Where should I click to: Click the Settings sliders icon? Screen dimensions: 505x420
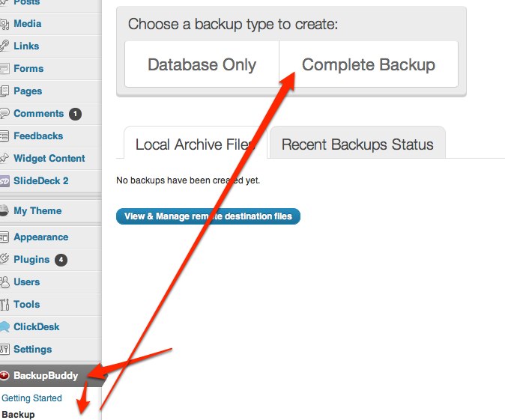[x=4, y=349]
